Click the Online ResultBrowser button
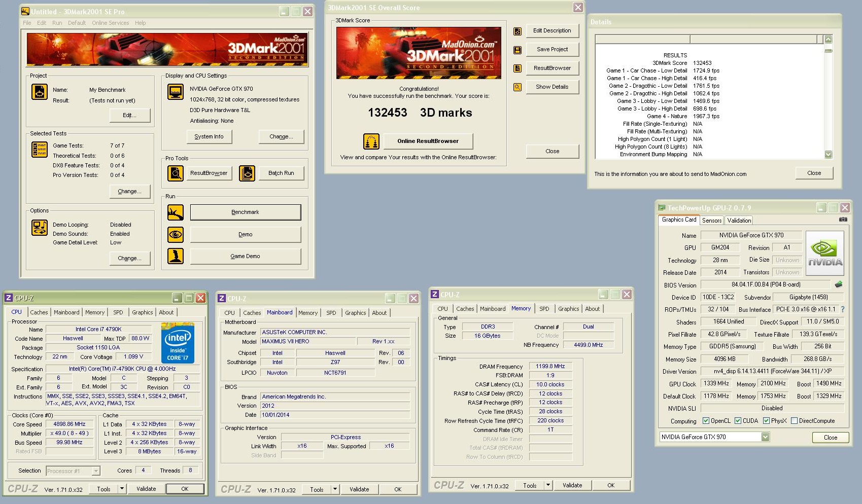 coord(428,141)
